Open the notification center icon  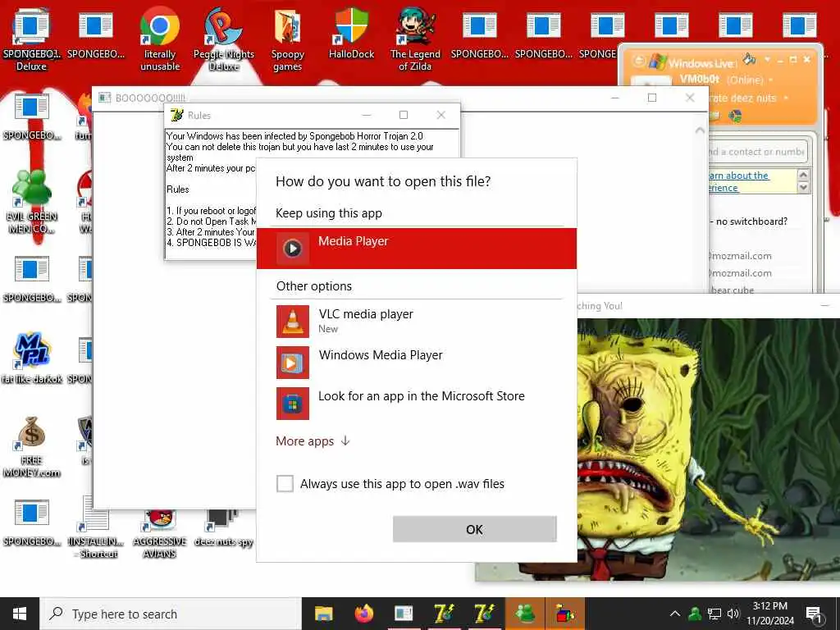(814, 614)
